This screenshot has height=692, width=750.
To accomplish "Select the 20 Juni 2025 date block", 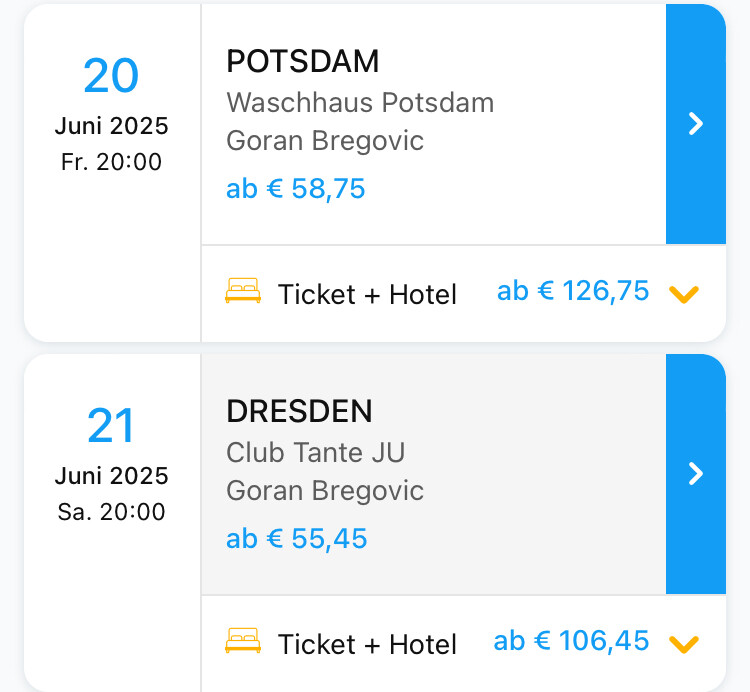I will [x=111, y=114].
